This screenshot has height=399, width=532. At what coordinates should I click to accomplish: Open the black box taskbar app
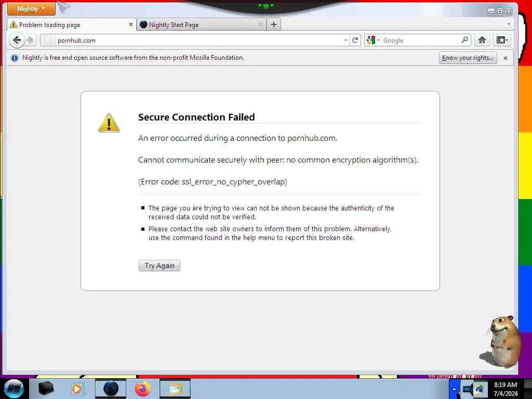point(46,389)
